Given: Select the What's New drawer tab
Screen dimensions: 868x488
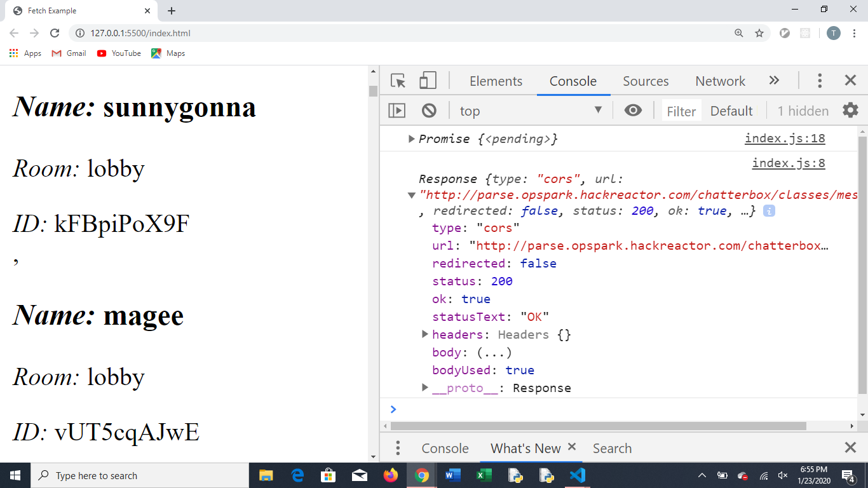Looking at the screenshot, I should tap(526, 448).
